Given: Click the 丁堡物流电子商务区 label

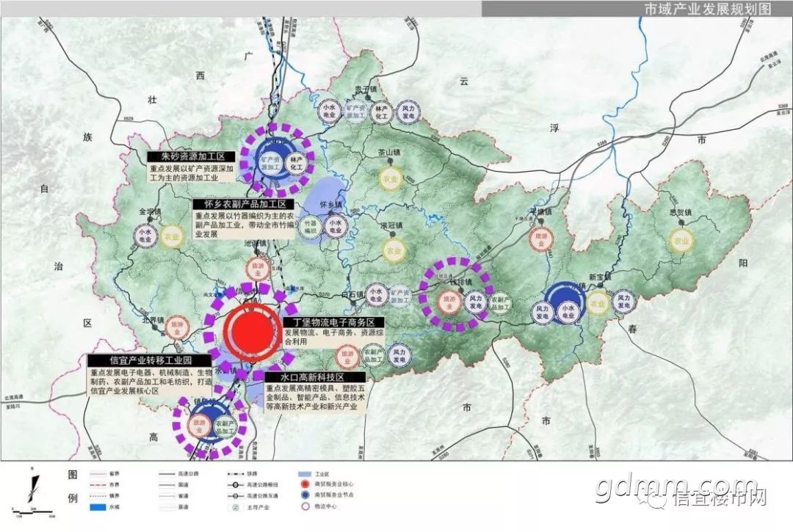Looking at the screenshot, I should coord(333,322).
